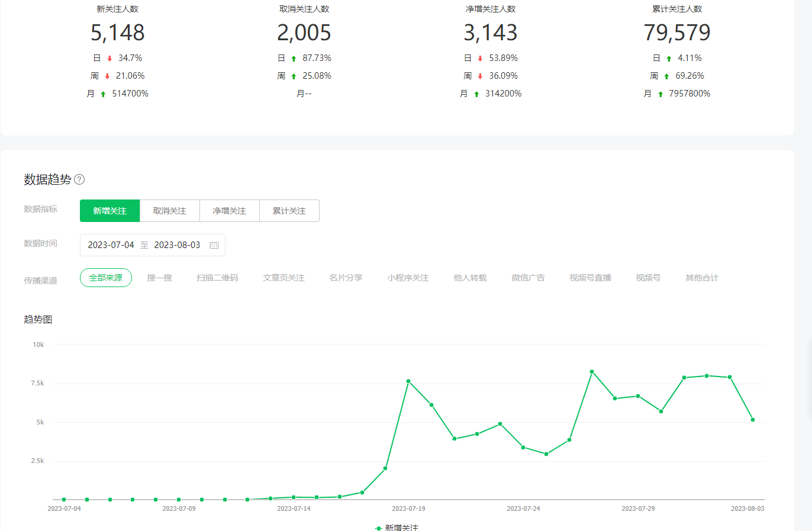Select the 其他合计 channel filter
The height and width of the screenshot is (531, 812).
click(x=702, y=278)
